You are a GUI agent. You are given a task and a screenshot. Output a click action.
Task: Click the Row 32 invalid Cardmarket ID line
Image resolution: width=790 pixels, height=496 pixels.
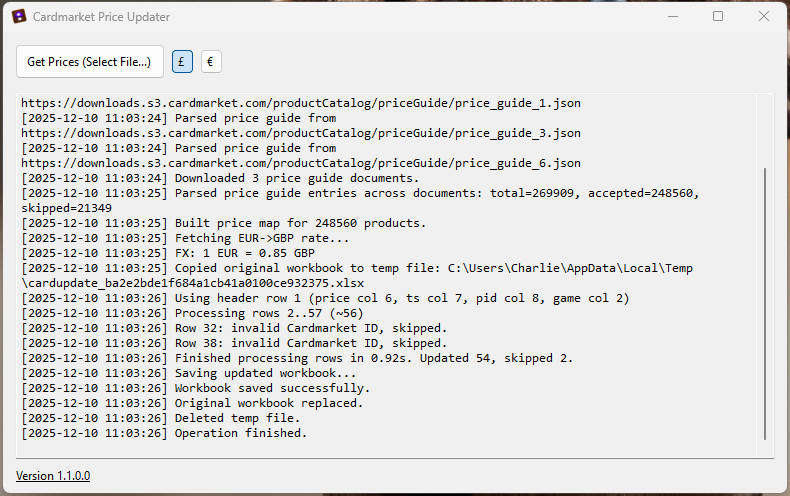tap(310, 328)
